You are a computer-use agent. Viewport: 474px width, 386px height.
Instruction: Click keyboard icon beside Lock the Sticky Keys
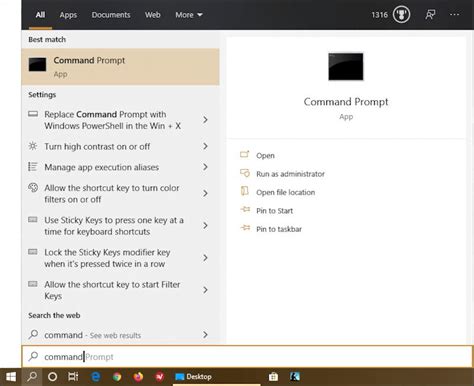(x=33, y=251)
